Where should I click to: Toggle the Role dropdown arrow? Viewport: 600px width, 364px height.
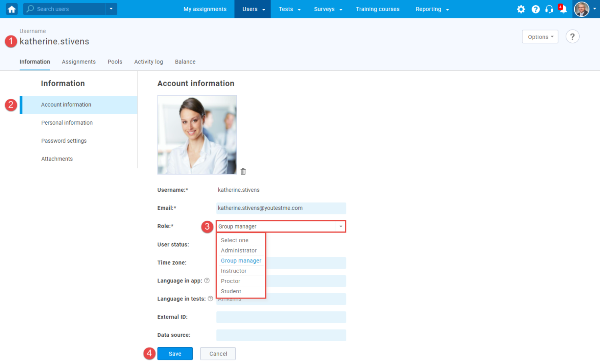click(x=340, y=227)
